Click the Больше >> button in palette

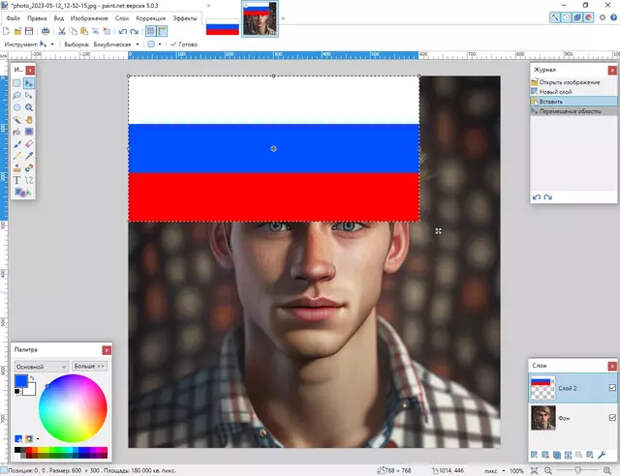click(x=89, y=366)
